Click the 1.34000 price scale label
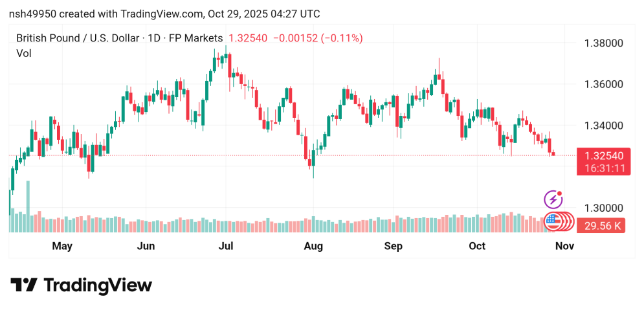This screenshot has width=644, height=312. coord(603,126)
